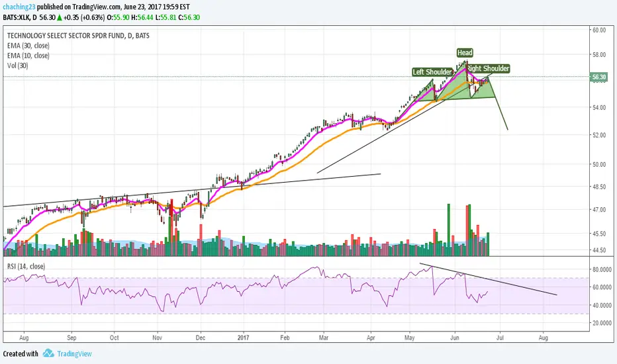Image resolution: width=617 pixels, height=364 pixels.
Task: Click the EMA (30, close) legend
Action: click(x=28, y=46)
